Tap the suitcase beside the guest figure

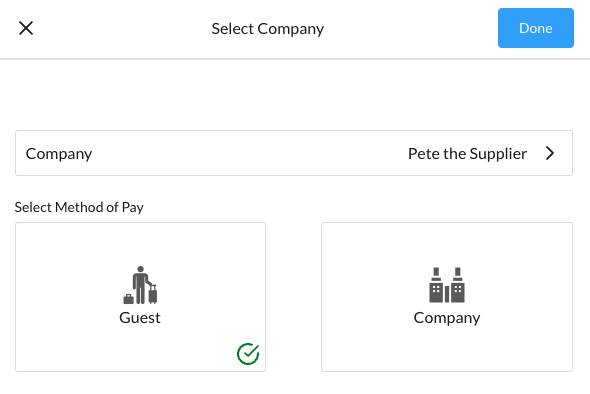153,294
